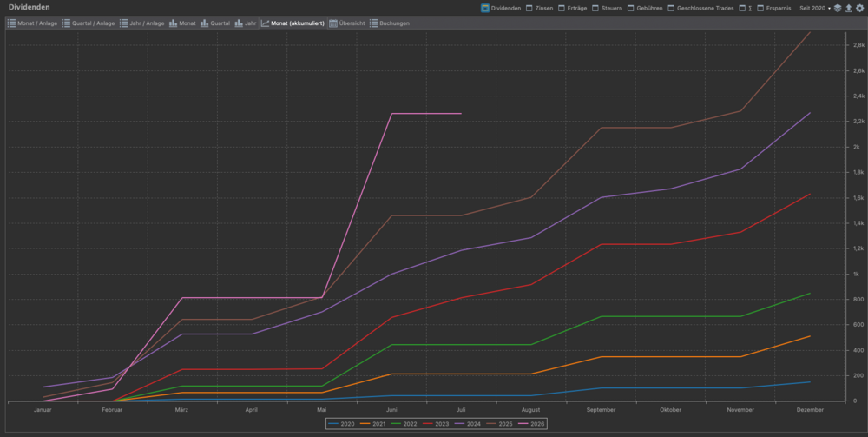Image resolution: width=868 pixels, height=437 pixels.
Task: Enable the Zinsen checkbox
Action: point(540,9)
